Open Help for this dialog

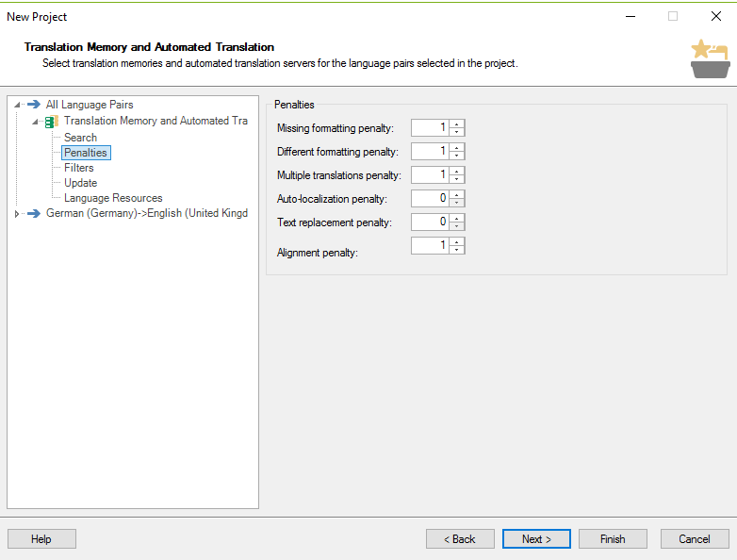pos(41,539)
